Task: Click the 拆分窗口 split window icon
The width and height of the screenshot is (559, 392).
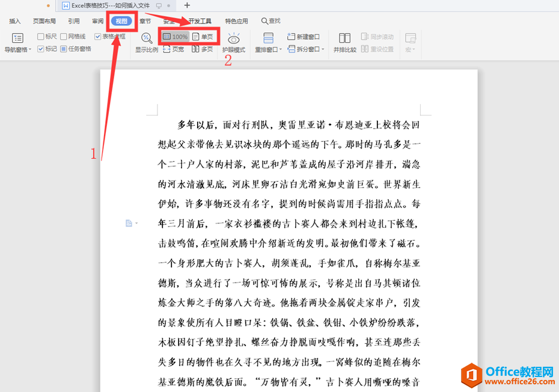Action: pyautogui.click(x=292, y=49)
